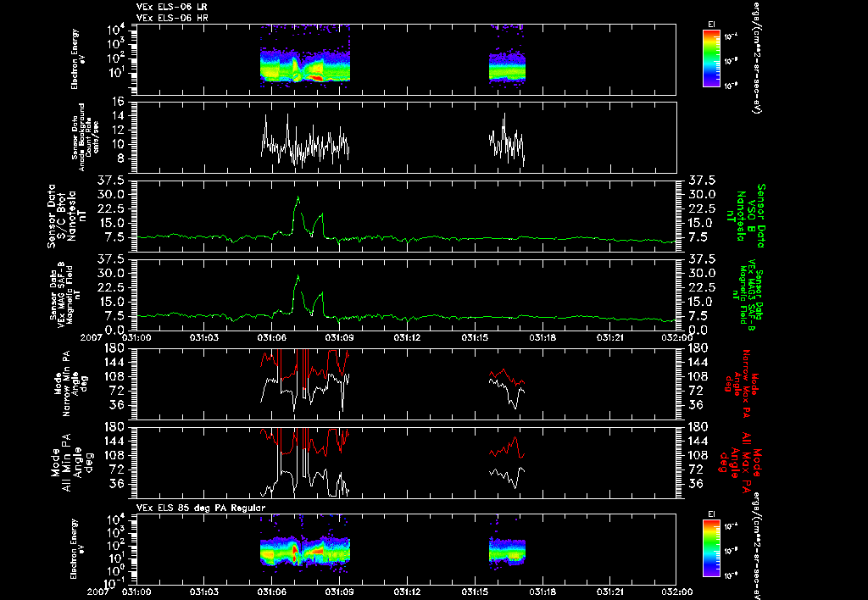The image size is (868, 600).
Task: Click the '031:18' tick label on bottom axis
Action: [x=542, y=592]
